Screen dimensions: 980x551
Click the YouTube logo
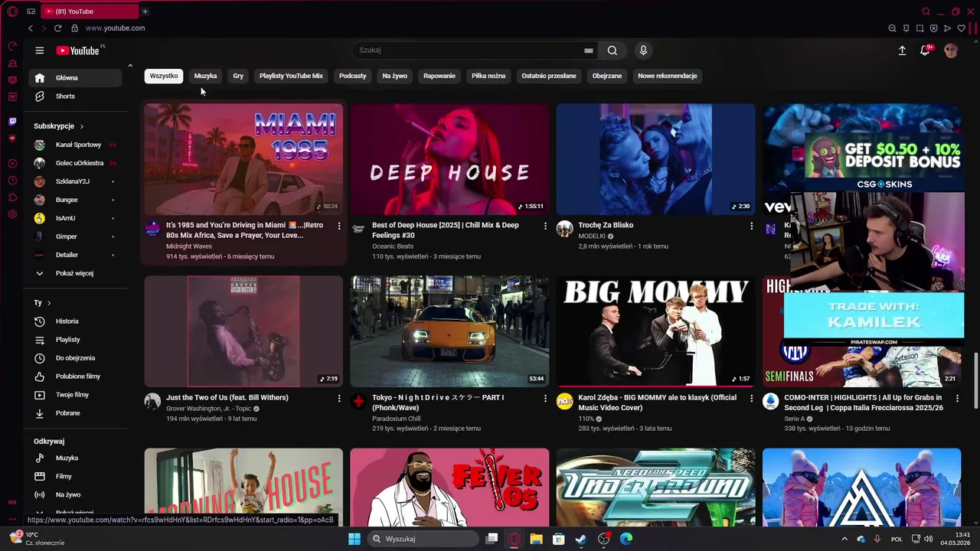pyautogui.click(x=80, y=51)
